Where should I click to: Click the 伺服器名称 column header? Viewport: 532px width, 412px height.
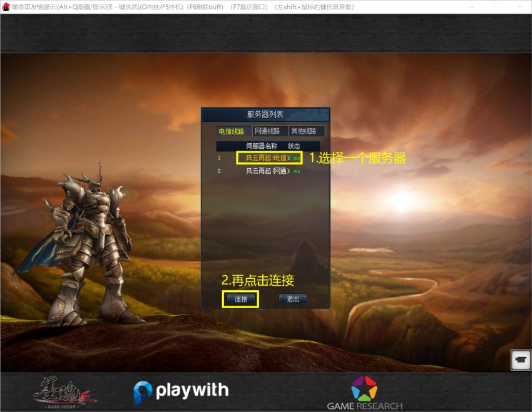tap(261, 146)
